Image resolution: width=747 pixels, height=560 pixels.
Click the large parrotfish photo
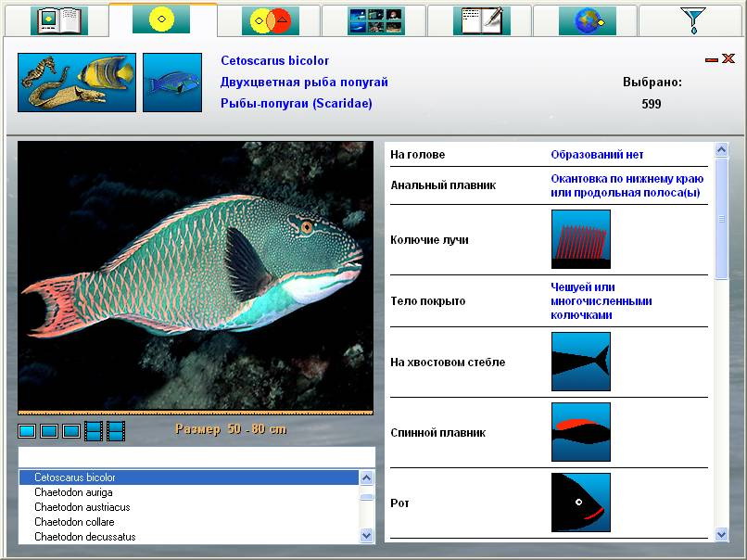196,276
